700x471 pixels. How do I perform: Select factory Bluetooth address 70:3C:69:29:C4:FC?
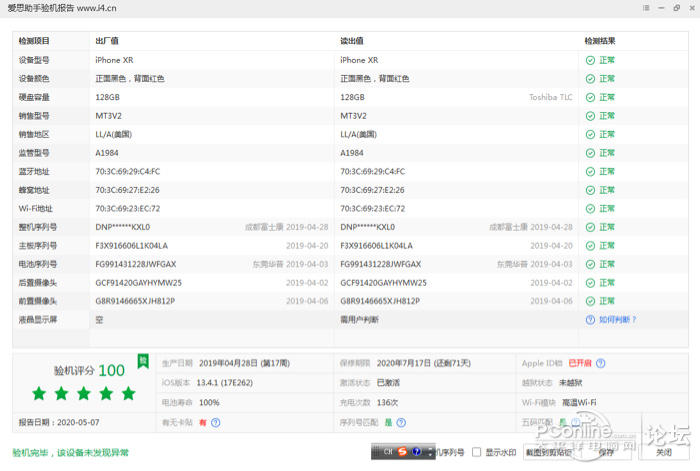[128, 172]
